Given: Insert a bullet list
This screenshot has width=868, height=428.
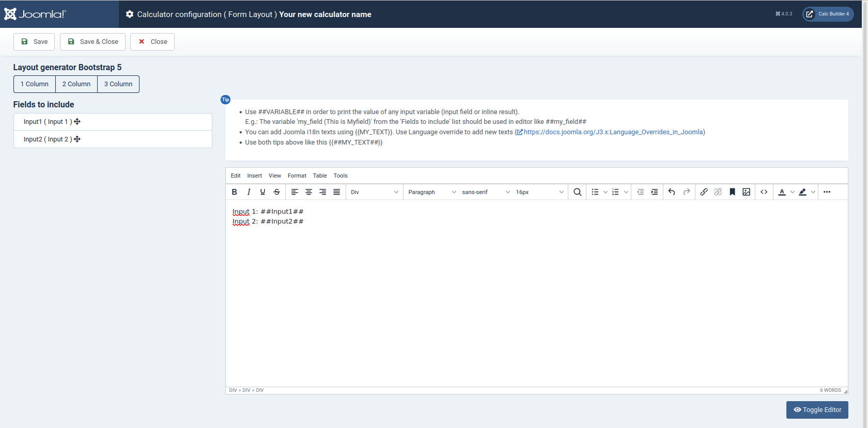Looking at the screenshot, I should pyautogui.click(x=595, y=192).
